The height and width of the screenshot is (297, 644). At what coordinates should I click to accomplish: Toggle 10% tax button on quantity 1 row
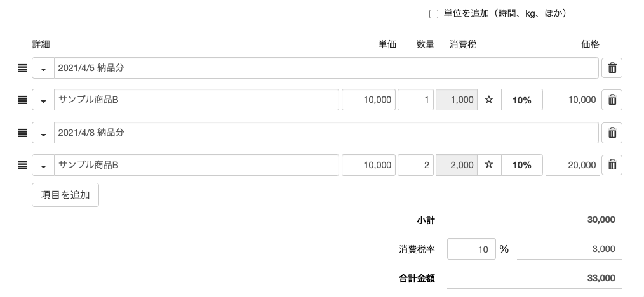[522, 100]
